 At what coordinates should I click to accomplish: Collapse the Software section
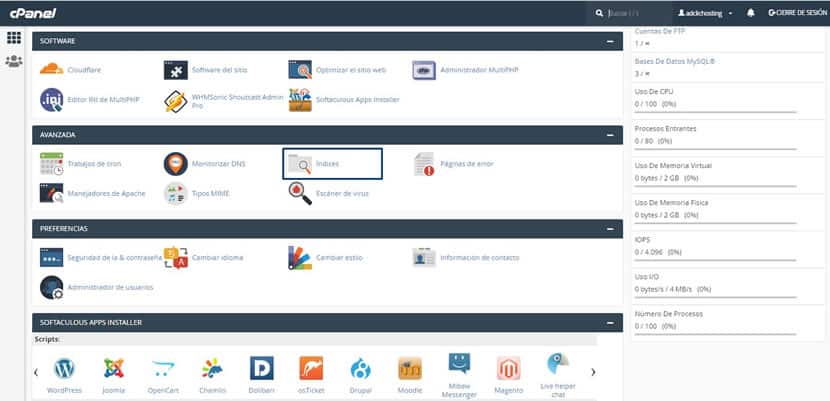point(610,41)
